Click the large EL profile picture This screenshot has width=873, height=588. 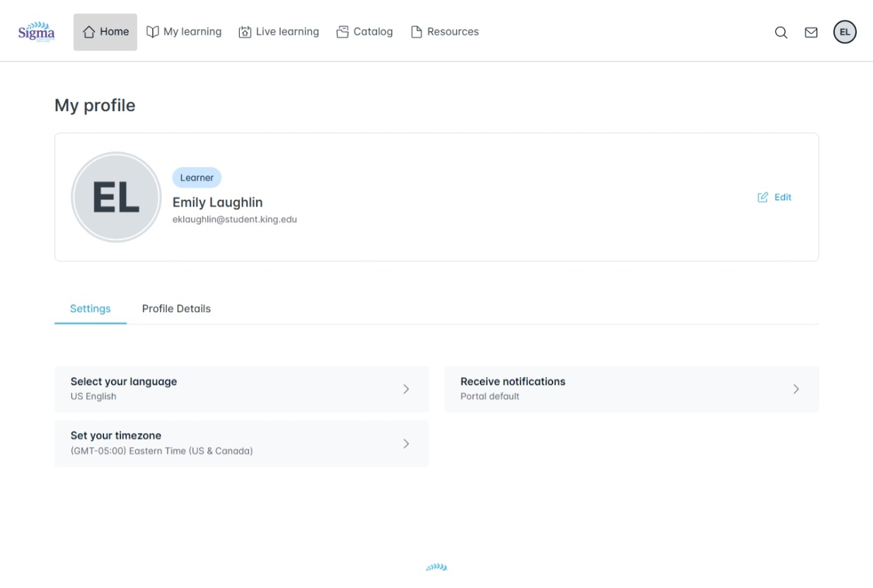pos(116,197)
